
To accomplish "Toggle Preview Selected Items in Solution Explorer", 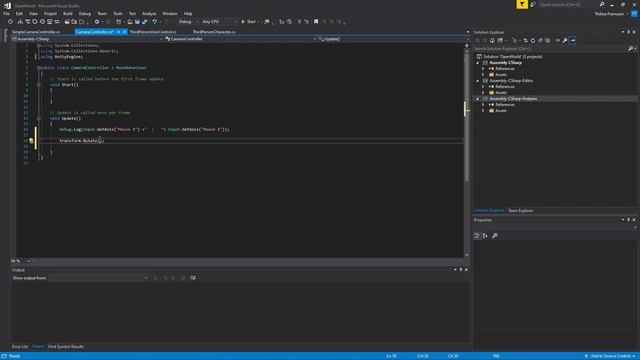I will click(x=573, y=40).
